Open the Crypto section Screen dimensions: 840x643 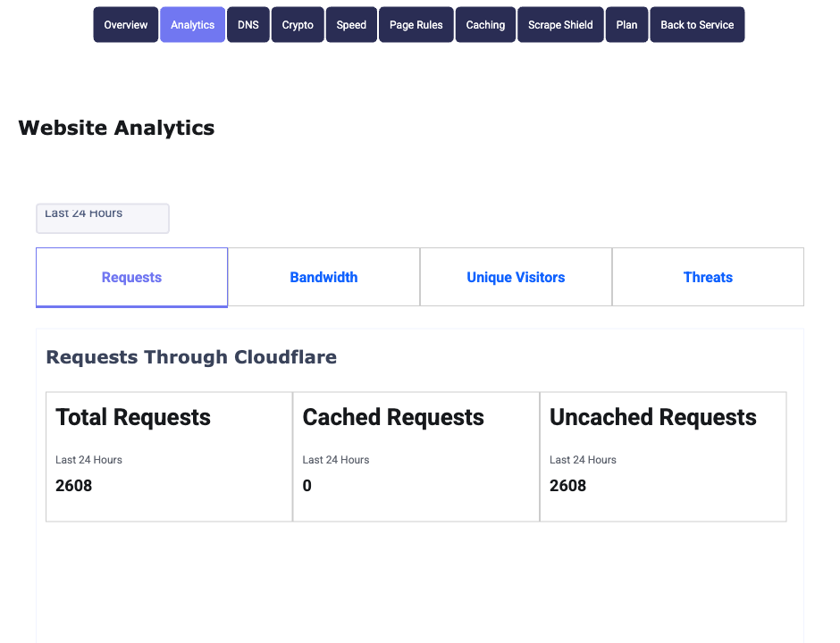coord(298,25)
